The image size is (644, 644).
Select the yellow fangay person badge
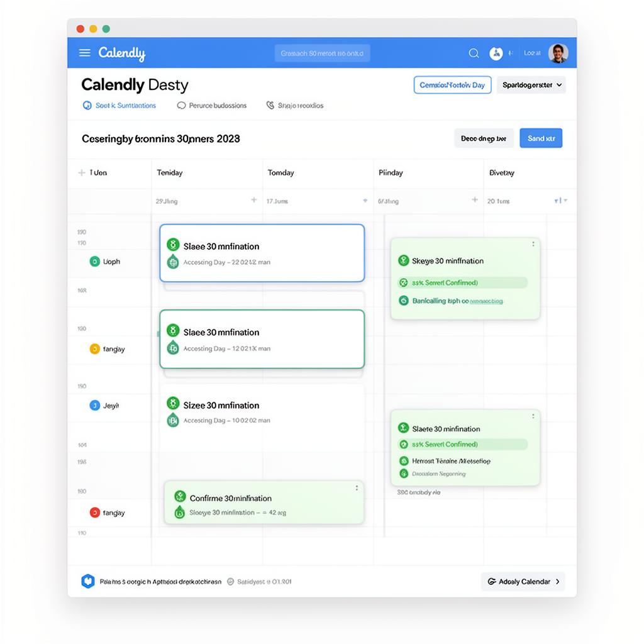[x=94, y=348]
